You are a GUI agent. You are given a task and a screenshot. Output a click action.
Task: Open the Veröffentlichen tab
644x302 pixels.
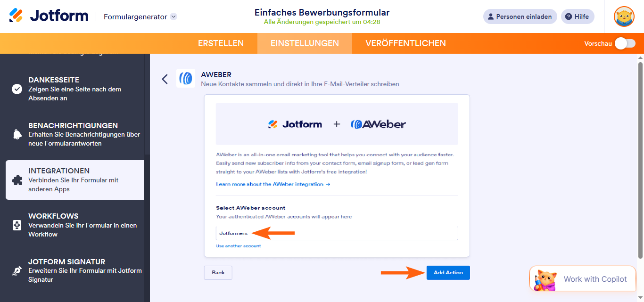(405, 43)
